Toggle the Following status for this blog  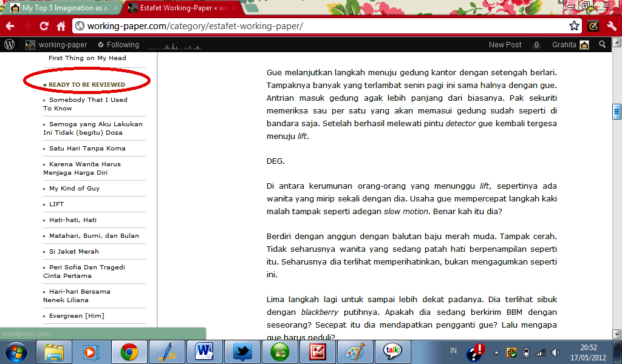tap(118, 44)
